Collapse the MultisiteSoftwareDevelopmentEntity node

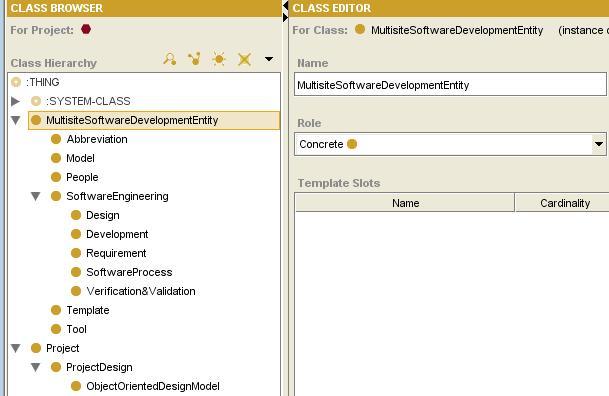coord(16,120)
